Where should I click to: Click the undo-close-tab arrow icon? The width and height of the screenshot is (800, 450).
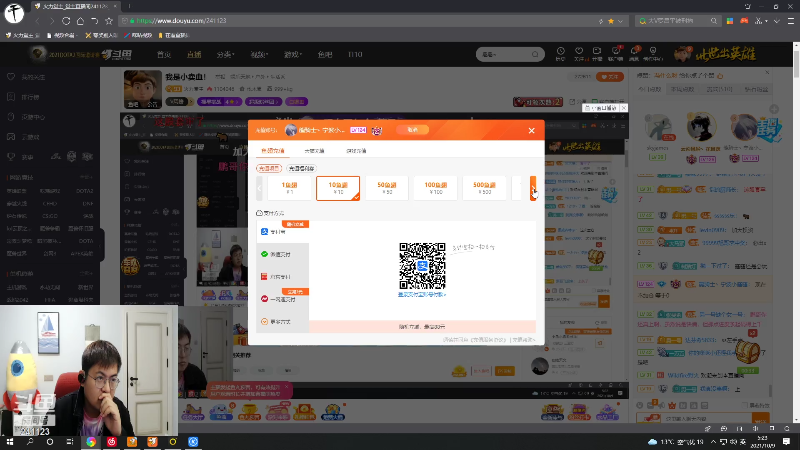pos(94,21)
